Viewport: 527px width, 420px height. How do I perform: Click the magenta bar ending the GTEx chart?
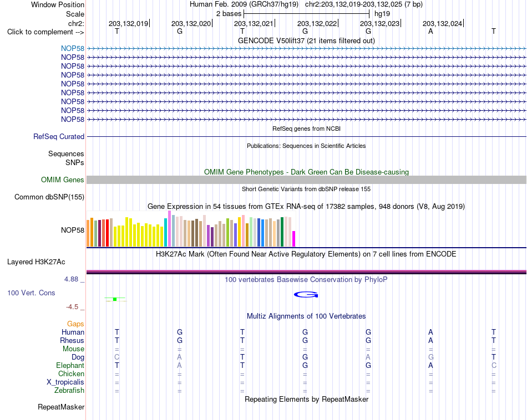tap(294, 239)
